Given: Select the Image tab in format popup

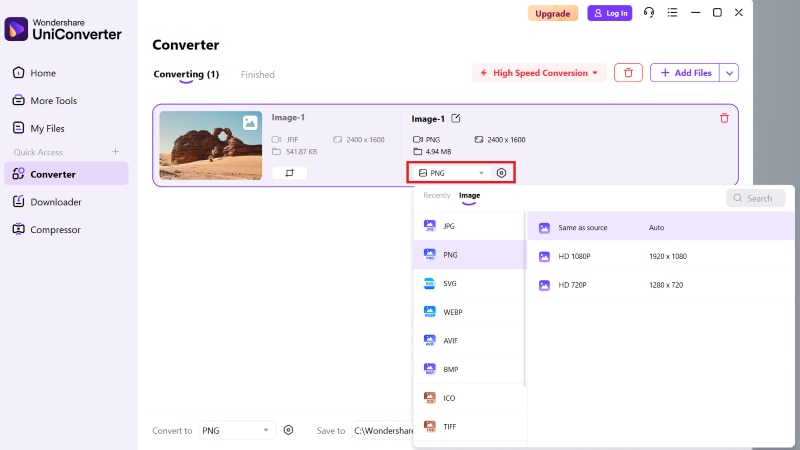Looking at the screenshot, I should click(x=469, y=195).
